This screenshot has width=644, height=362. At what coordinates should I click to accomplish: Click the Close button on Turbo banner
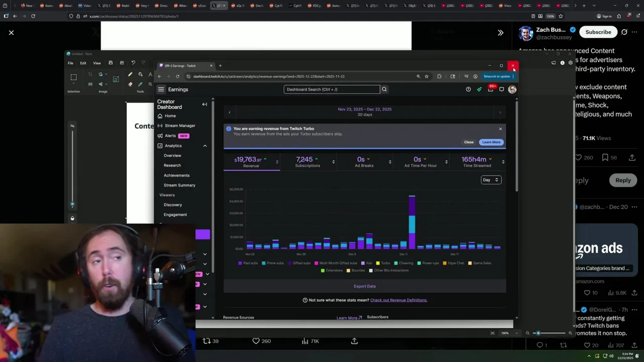469,142
